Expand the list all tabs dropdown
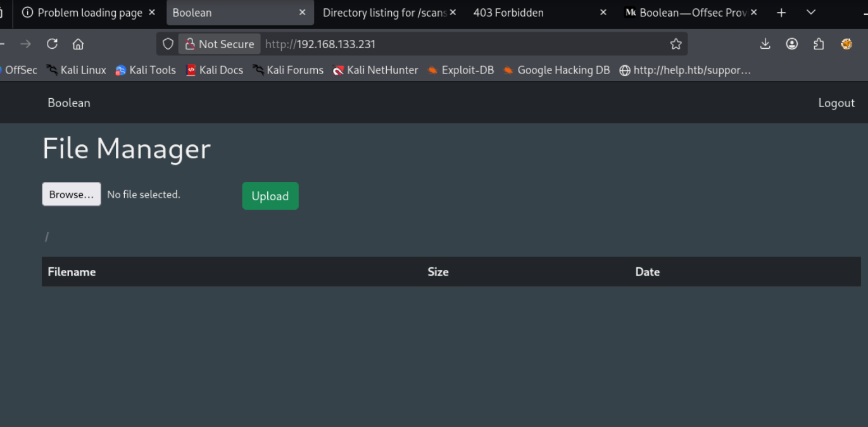 [810, 13]
